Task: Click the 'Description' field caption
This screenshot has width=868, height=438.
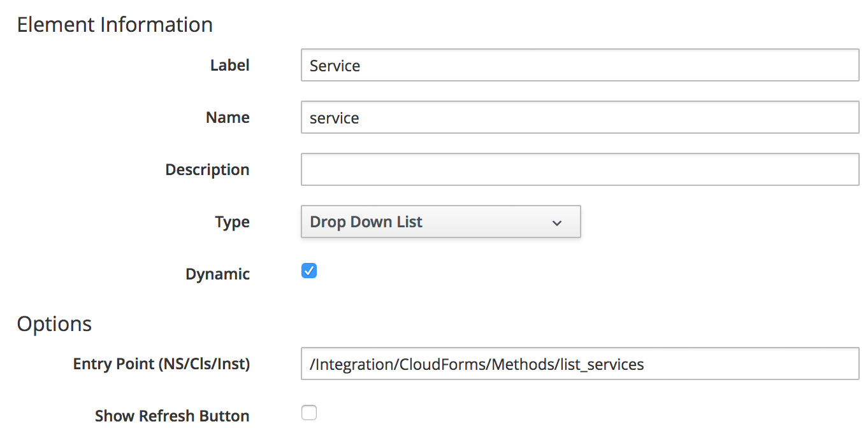Action: (x=207, y=169)
